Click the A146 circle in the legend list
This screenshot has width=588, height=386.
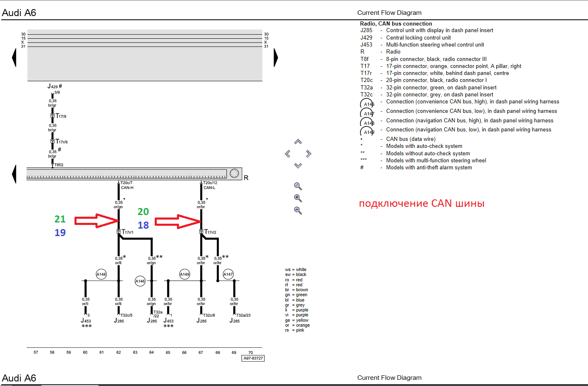click(367, 104)
